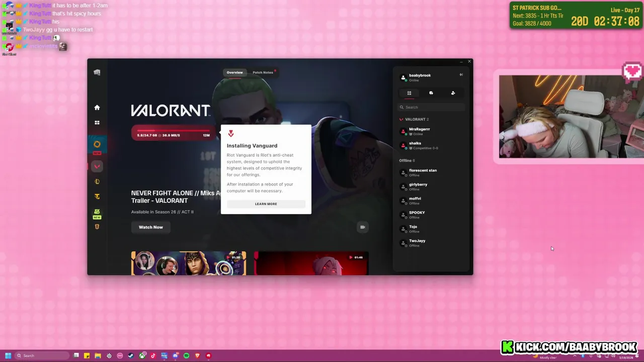Image resolution: width=644 pixels, height=362 pixels.
Task: Click the add friend icon
Action: [453, 93]
